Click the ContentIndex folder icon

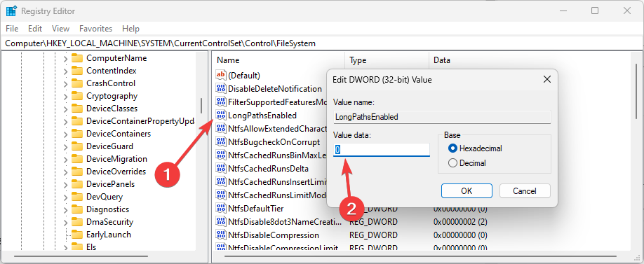click(x=77, y=71)
